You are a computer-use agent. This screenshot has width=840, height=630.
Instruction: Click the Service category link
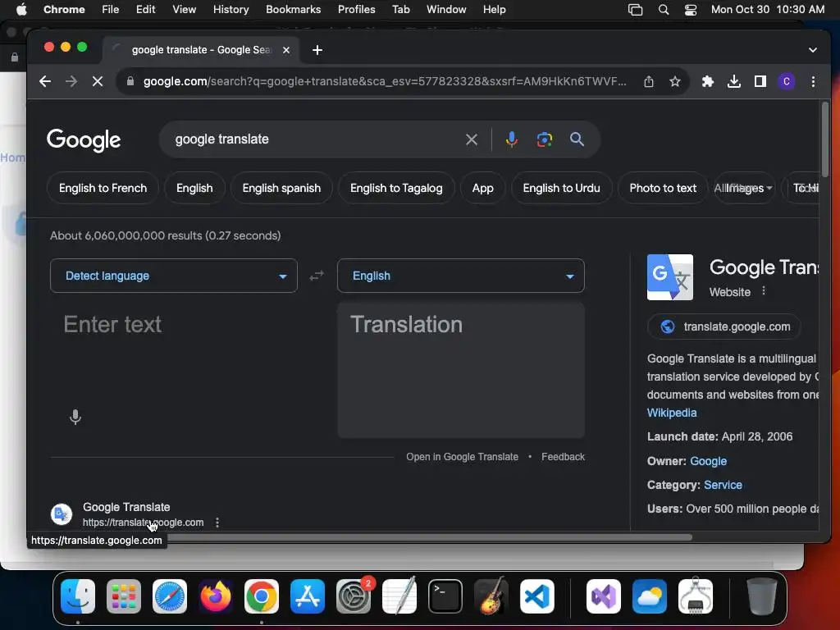point(723,486)
